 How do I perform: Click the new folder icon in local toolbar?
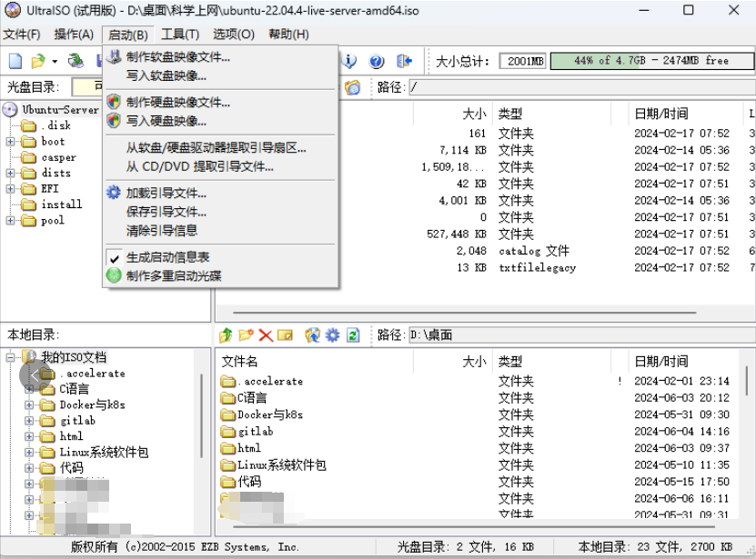pyautogui.click(x=246, y=334)
